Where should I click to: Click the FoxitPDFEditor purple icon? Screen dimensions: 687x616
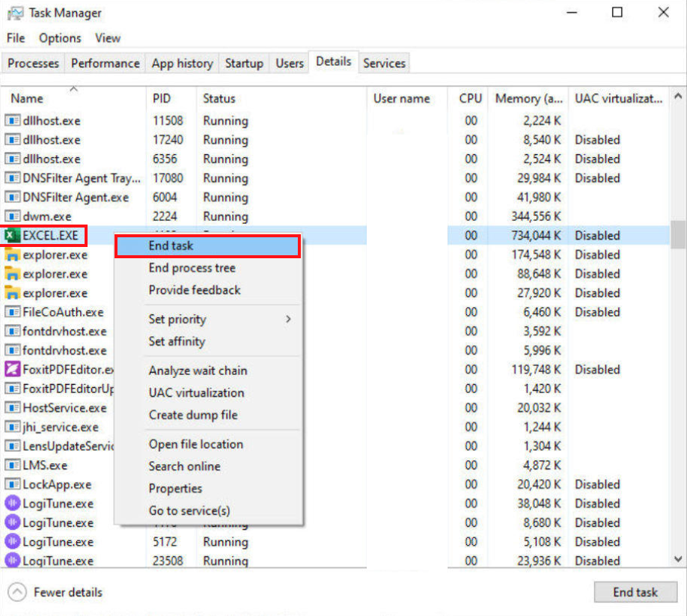click(12, 370)
